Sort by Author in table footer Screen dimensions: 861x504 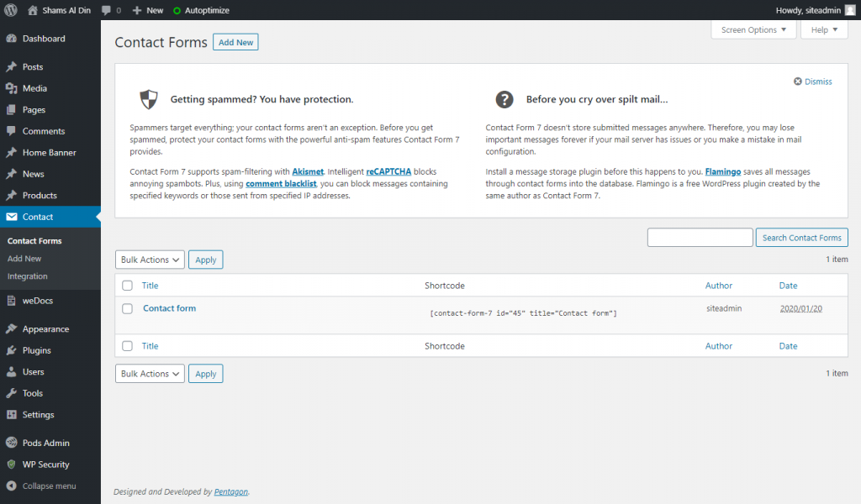tap(719, 346)
